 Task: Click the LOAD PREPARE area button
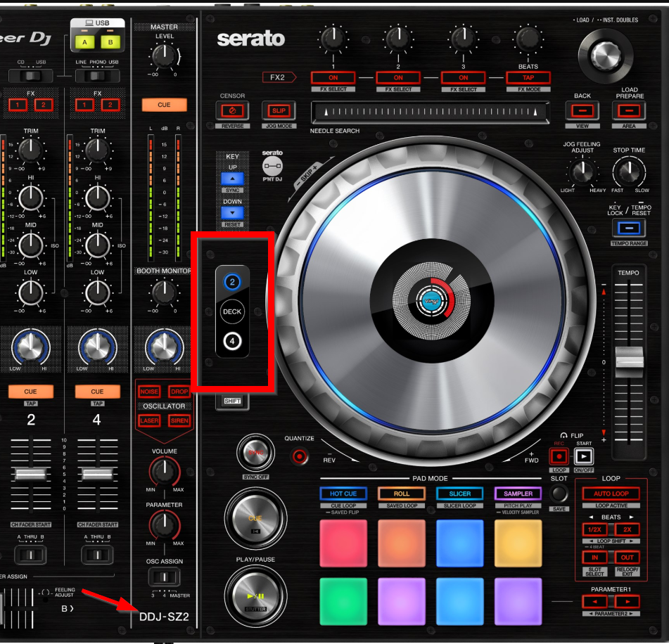tap(629, 111)
